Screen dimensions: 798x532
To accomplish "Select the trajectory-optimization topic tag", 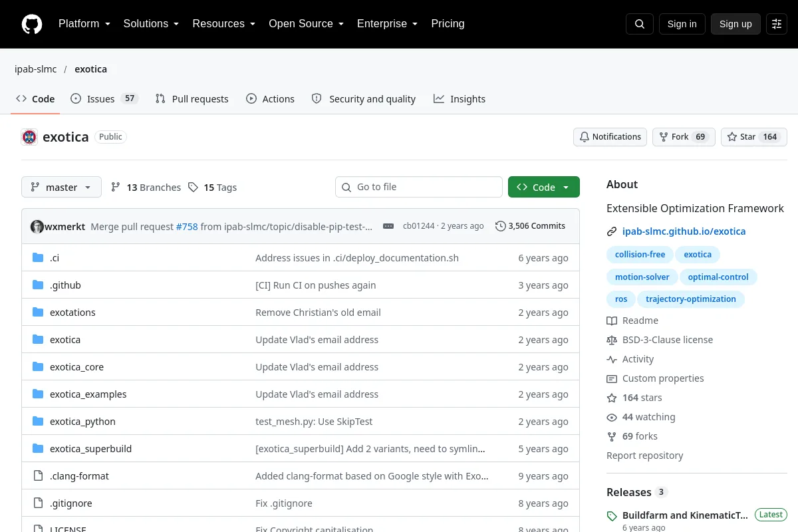I will click(691, 299).
